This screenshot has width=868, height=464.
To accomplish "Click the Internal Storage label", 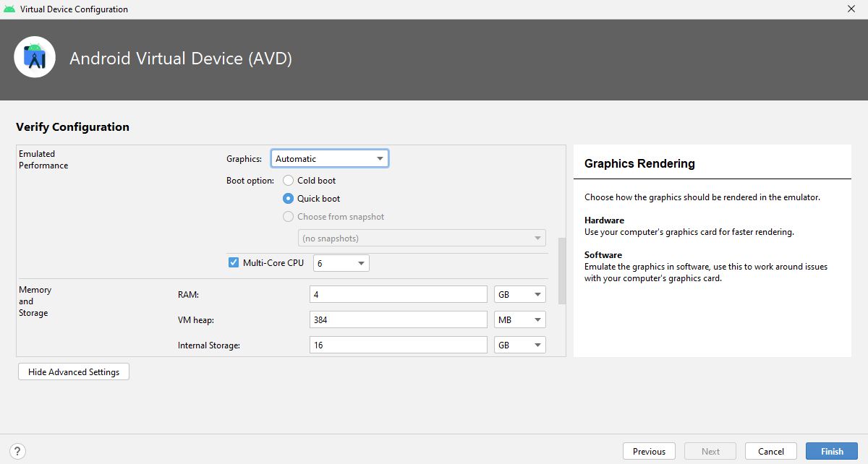I will 209,345.
